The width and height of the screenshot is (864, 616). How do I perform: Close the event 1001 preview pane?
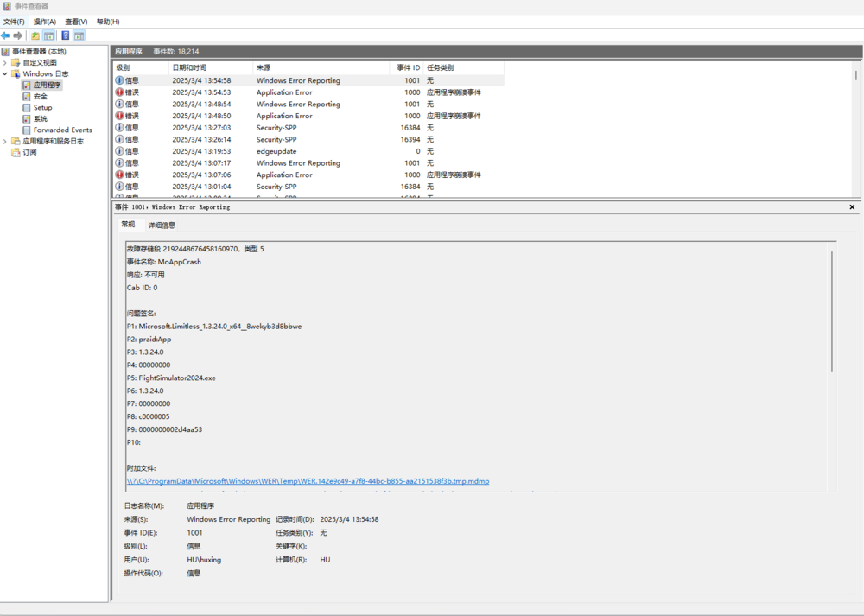tap(852, 207)
